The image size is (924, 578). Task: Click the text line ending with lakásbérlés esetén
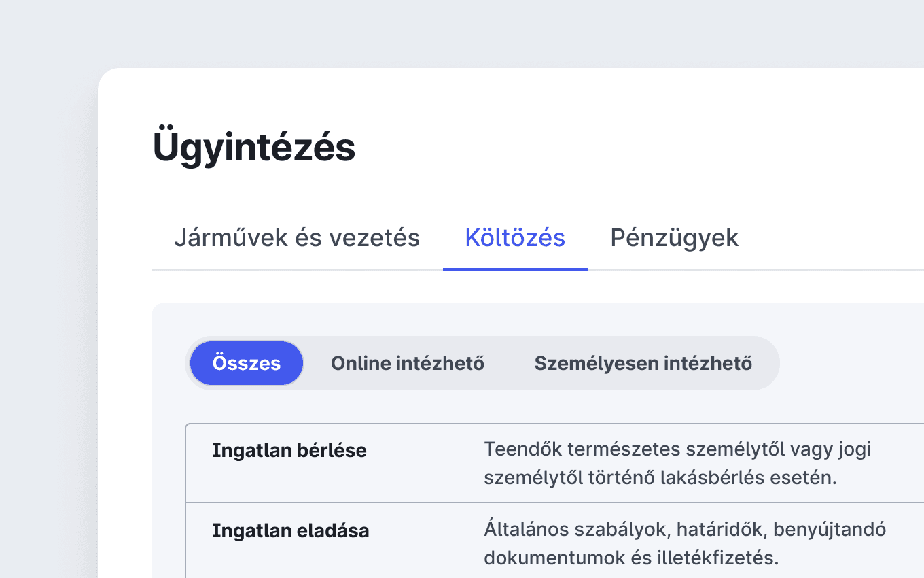(660, 477)
